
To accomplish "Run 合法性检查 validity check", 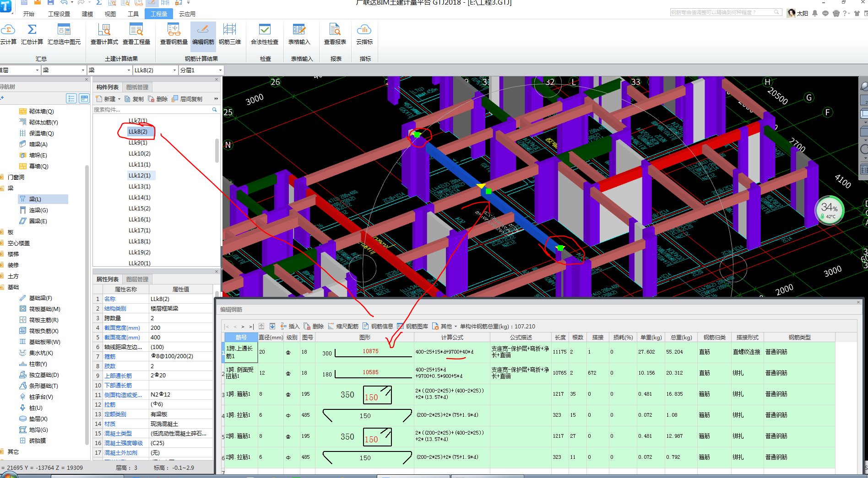I will click(265, 34).
